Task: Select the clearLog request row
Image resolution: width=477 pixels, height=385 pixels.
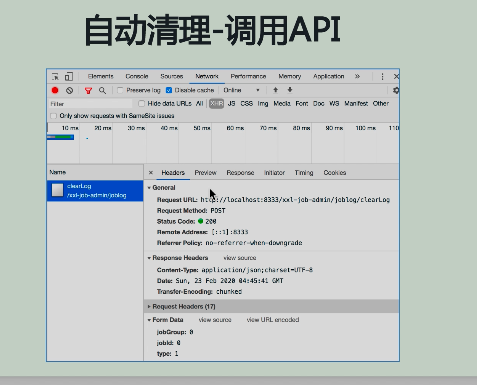Action: [x=95, y=191]
